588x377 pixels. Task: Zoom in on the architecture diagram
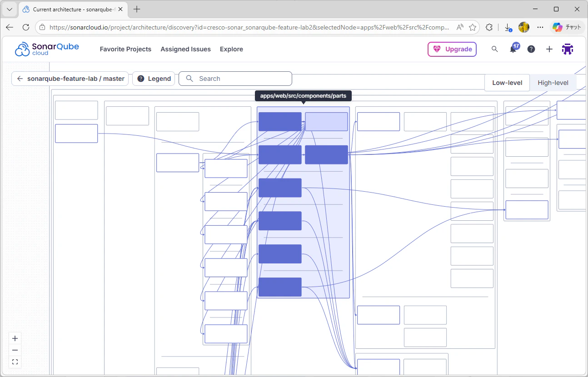(x=15, y=338)
